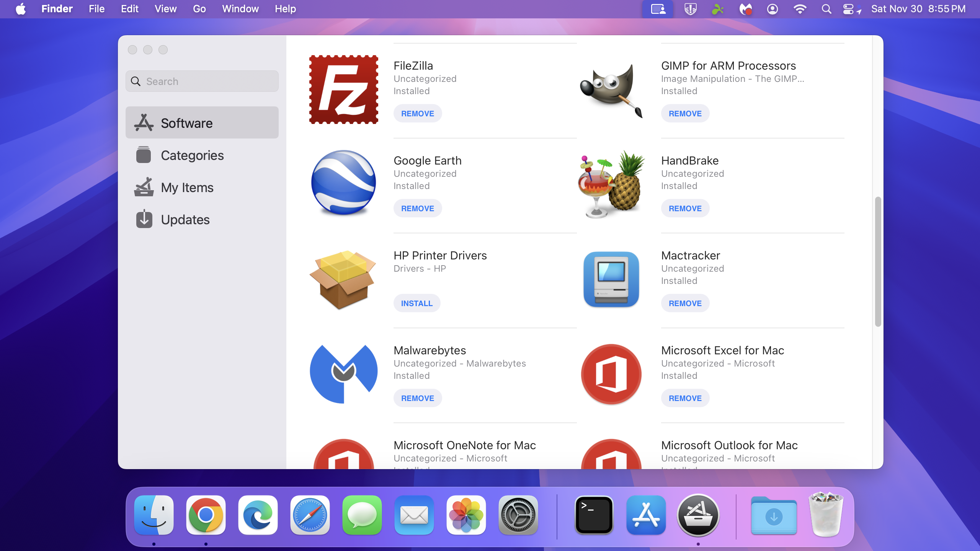This screenshot has height=551, width=980.
Task: Open the FileZilla app icon
Action: [343, 90]
